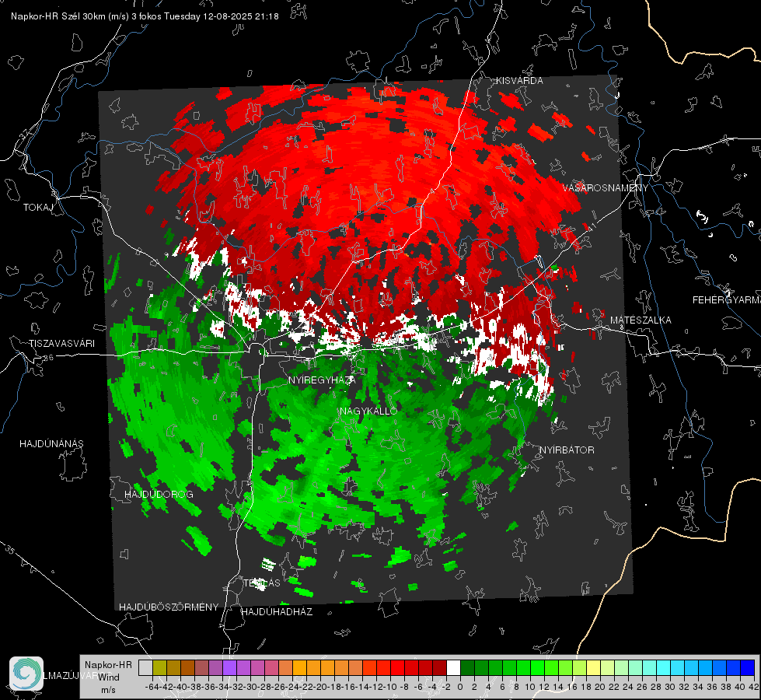
Task: Click the road number 36 near Tiszavasvári
Action: coord(48,358)
